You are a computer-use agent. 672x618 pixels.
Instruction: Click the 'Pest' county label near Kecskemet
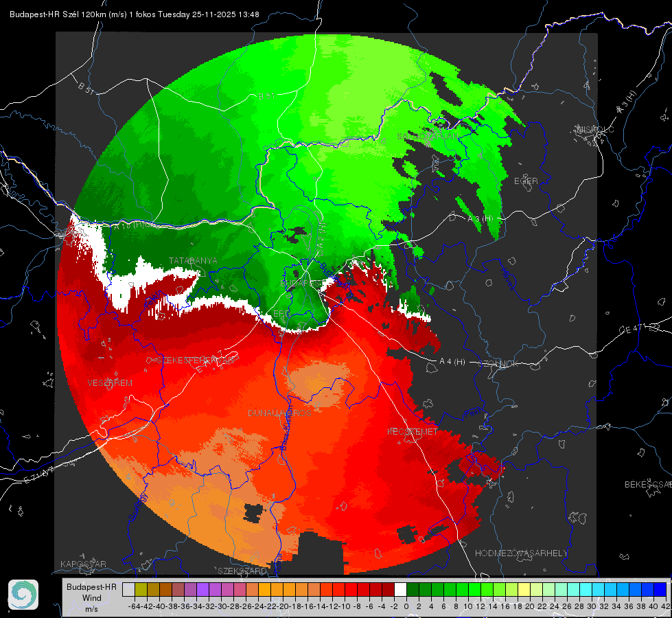[x=473, y=413]
